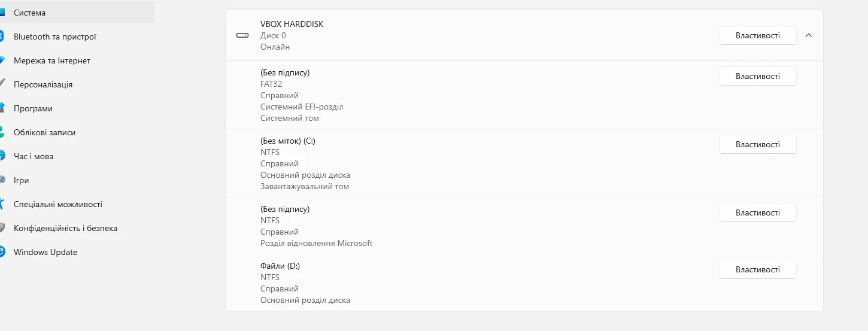Click the Мережа та Інтернет sidebar icon
The width and height of the screenshot is (868, 331).
tap(2, 60)
